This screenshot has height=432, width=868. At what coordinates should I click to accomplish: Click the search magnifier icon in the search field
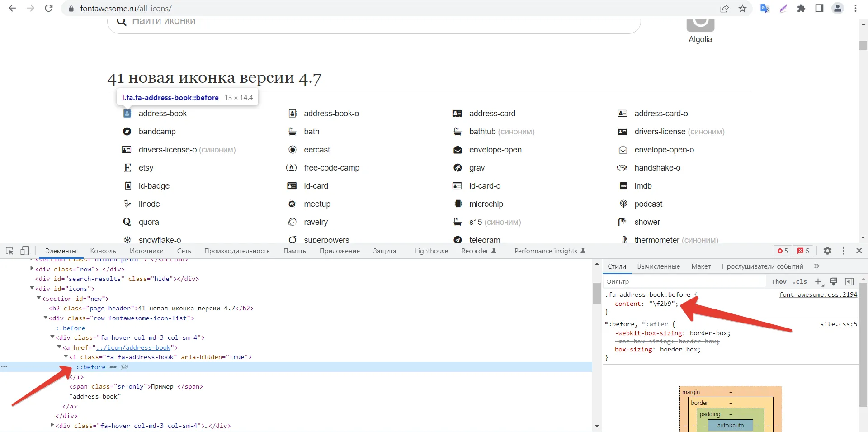[121, 21]
